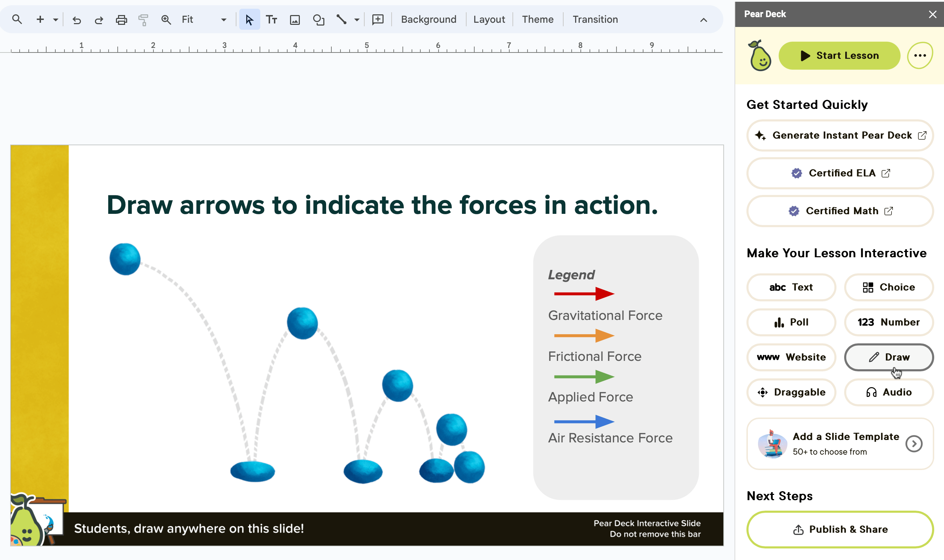The width and height of the screenshot is (944, 560).
Task: Collapse the toolbar with the up chevron
Action: pos(703,20)
